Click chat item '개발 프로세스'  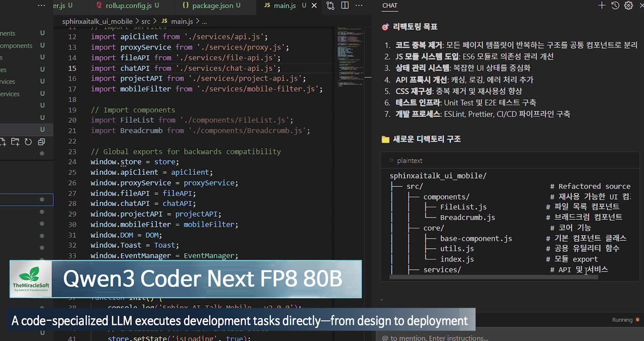[x=418, y=114]
